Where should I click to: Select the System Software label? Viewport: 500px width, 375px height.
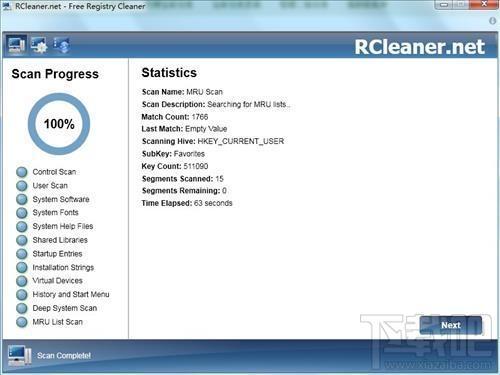pyautogui.click(x=61, y=199)
